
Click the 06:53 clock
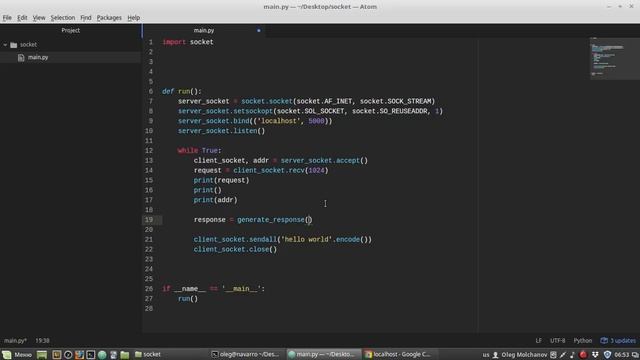click(x=622, y=355)
